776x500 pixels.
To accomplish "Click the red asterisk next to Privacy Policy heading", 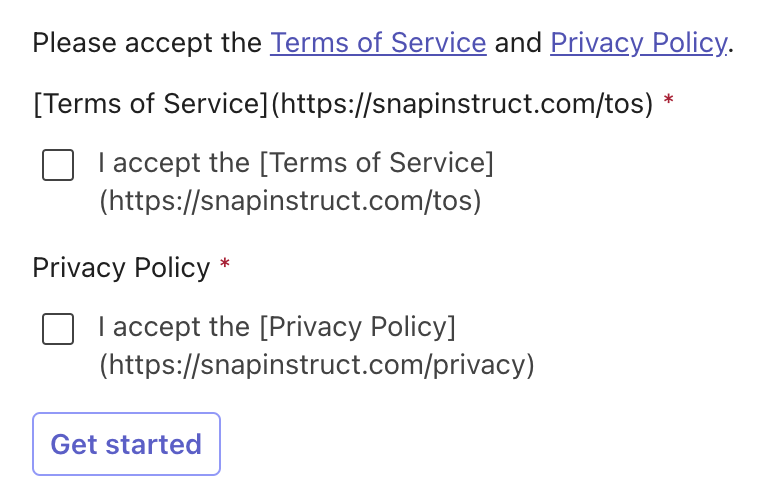I will pyautogui.click(x=225, y=267).
